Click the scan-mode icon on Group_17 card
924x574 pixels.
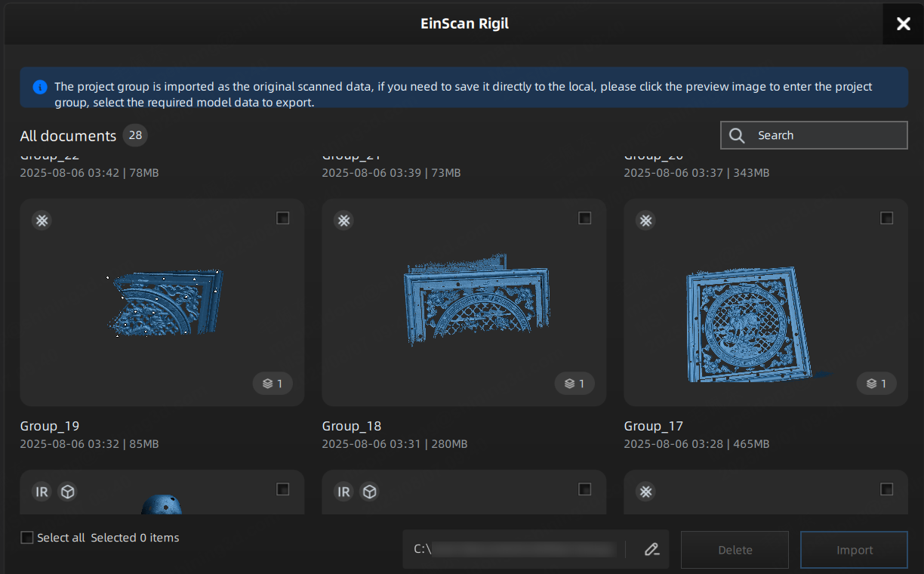click(x=645, y=221)
